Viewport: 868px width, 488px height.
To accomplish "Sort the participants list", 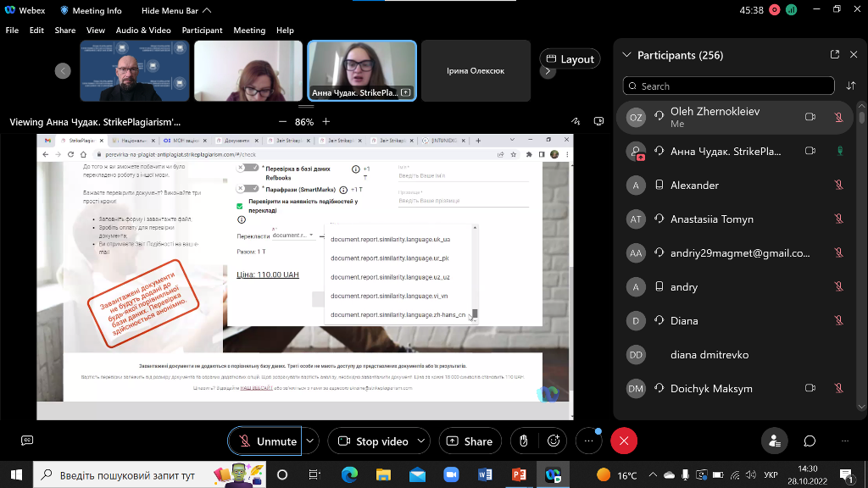I will [851, 86].
